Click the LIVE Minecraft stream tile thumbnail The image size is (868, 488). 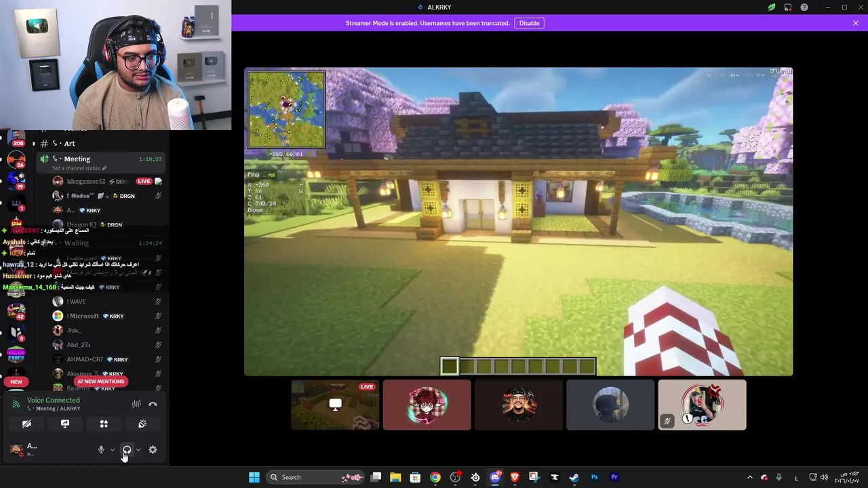tap(335, 405)
